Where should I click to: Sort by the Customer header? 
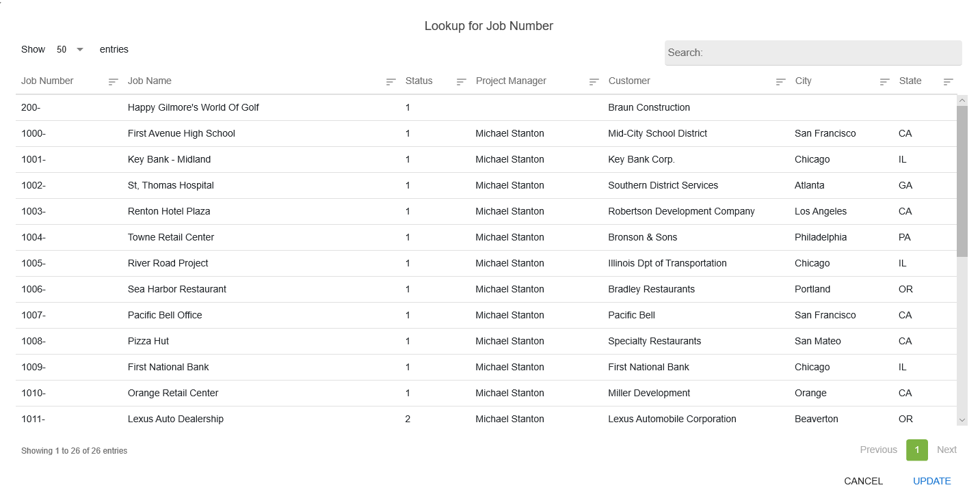pyautogui.click(x=629, y=81)
